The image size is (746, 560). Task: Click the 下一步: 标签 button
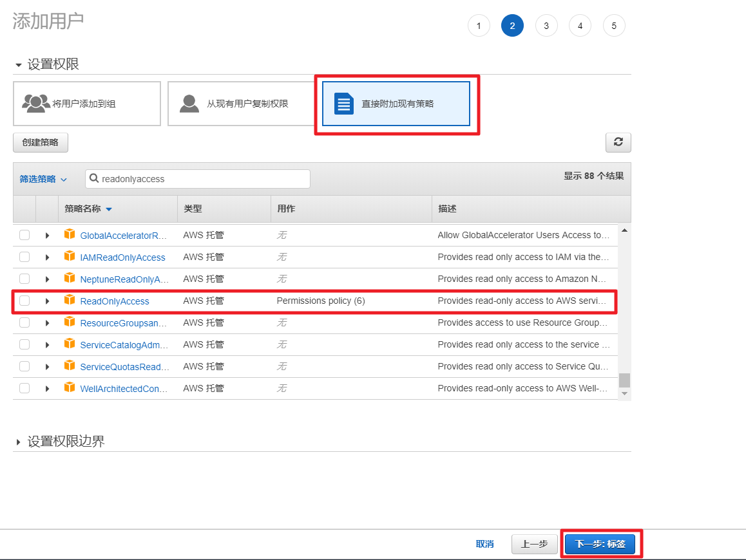(600, 544)
